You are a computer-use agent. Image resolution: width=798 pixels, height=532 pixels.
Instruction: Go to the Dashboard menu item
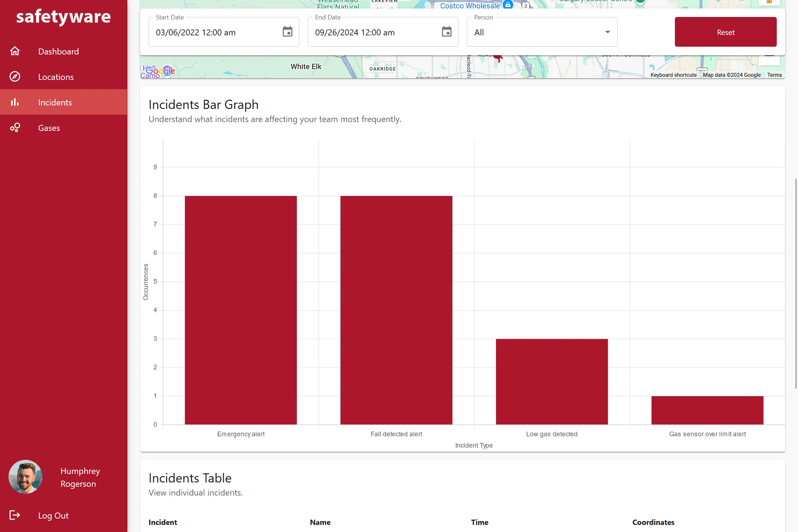tap(64, 52)
